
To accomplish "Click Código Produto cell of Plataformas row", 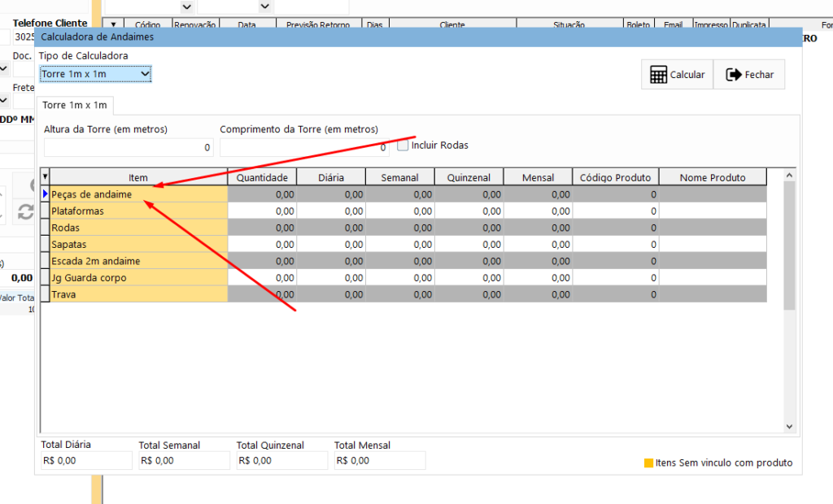I will click(x=616, y=211).
